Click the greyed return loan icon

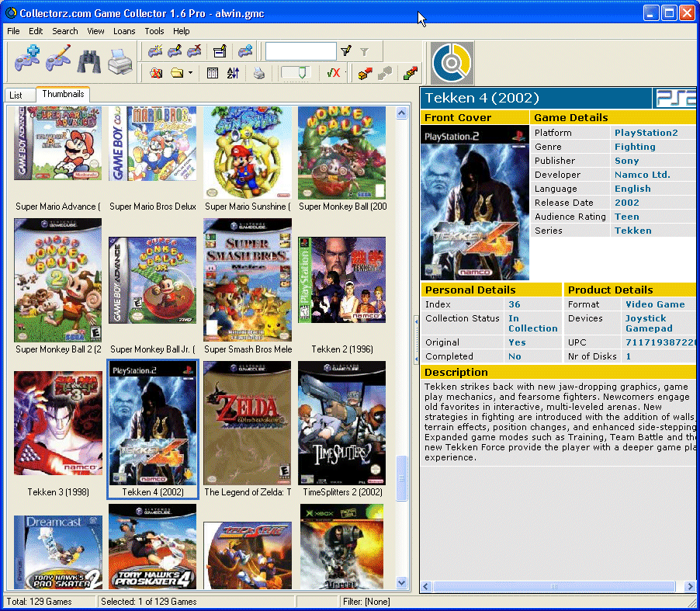384,73
